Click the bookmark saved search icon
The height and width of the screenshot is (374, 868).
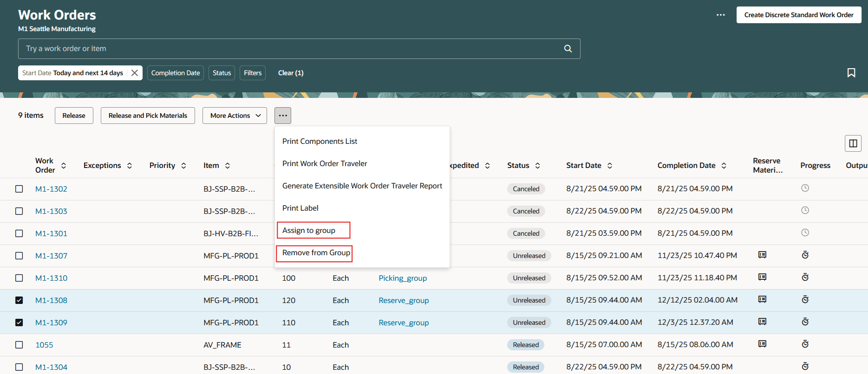(x=851, y=73)
